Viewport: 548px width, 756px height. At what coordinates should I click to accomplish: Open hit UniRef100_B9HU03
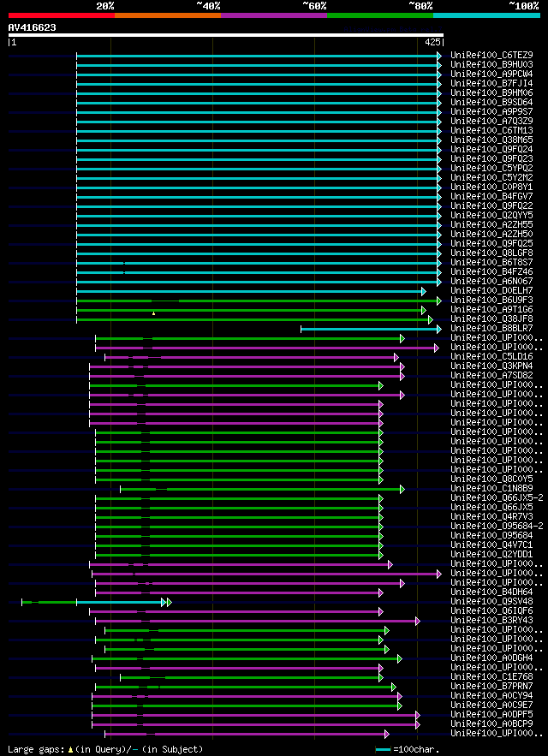click(x=491, y=64)
